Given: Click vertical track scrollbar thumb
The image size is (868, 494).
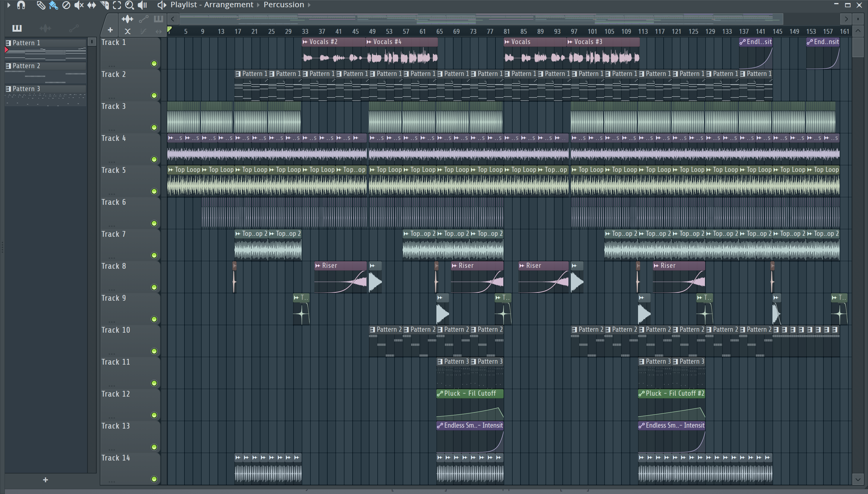Looking at the screenshot, I should (x=858, y=47).
